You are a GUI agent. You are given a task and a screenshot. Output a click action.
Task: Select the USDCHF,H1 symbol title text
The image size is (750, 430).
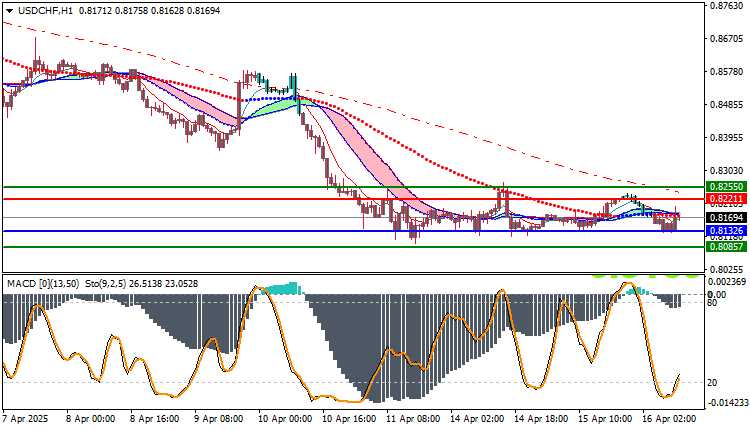(45, 11)
